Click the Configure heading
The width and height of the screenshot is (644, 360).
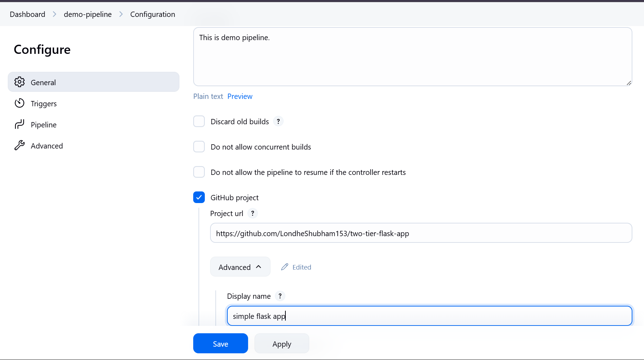[42, 50]
